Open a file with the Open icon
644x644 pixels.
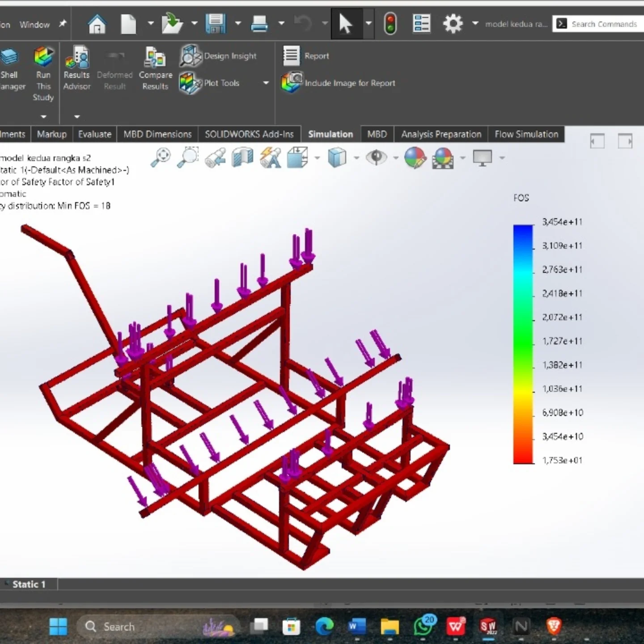coord(172,24)
